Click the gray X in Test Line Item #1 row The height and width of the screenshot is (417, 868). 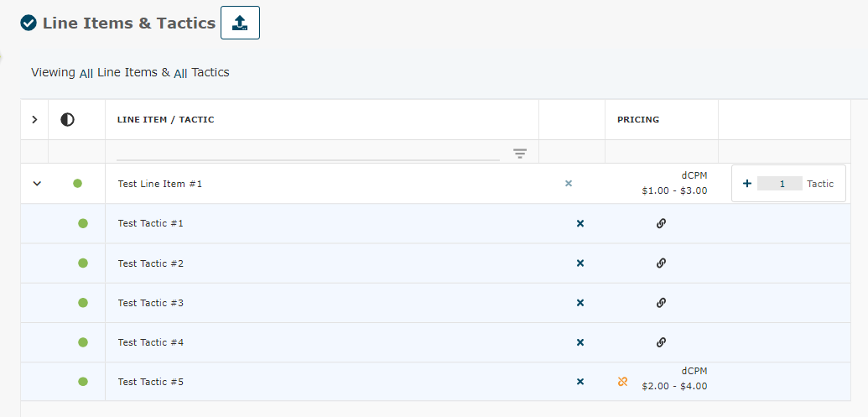[569, 183]
